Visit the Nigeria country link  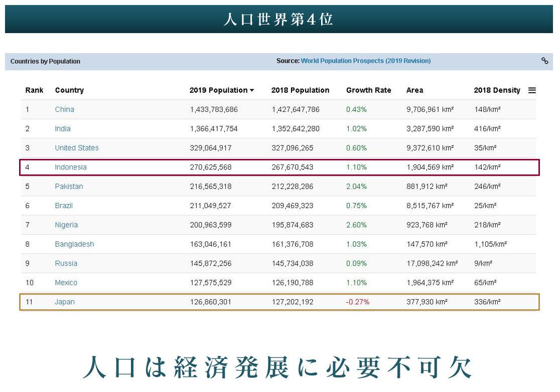(66, 225)
